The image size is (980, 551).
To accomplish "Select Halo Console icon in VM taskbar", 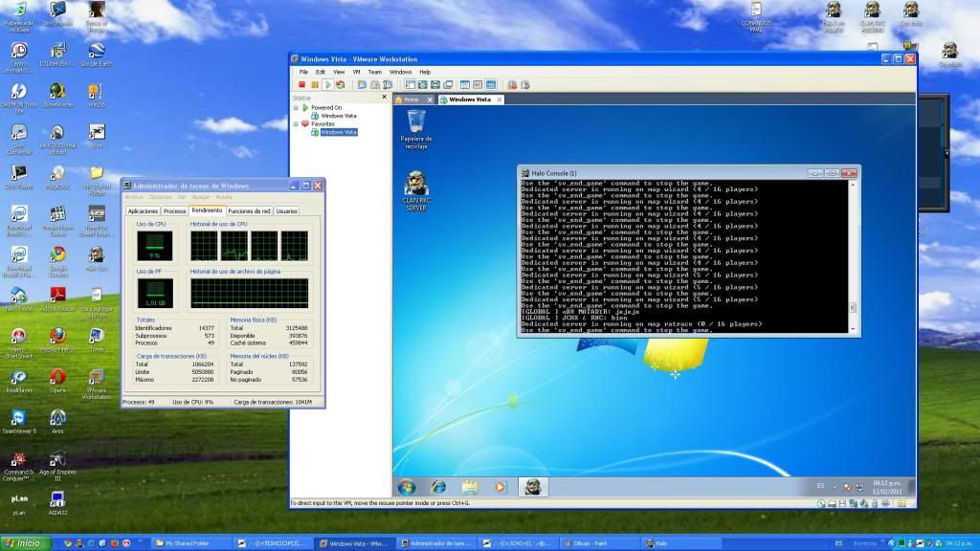I will 533,487.
